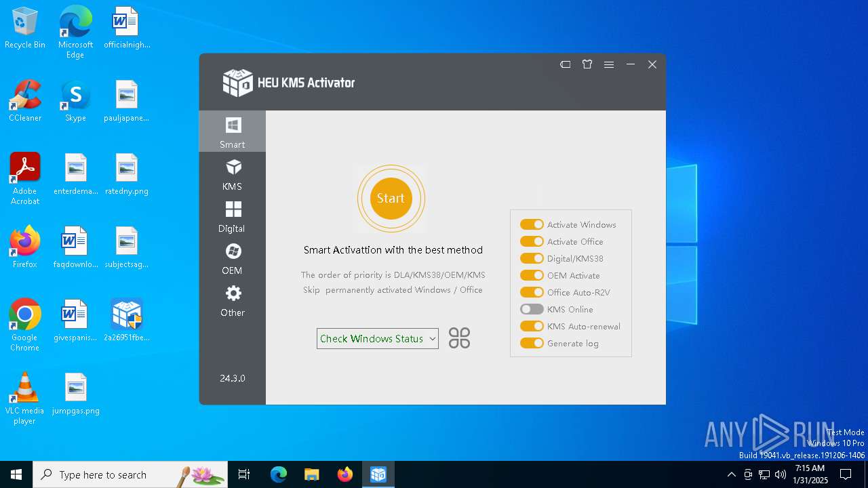Select officialnigh... Word document icon

point(127,28)
